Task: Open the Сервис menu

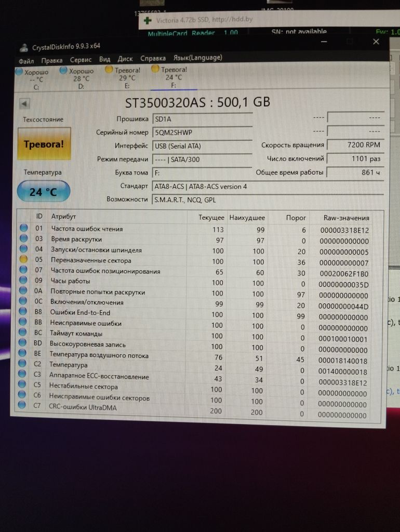Action: click(81, 60)
